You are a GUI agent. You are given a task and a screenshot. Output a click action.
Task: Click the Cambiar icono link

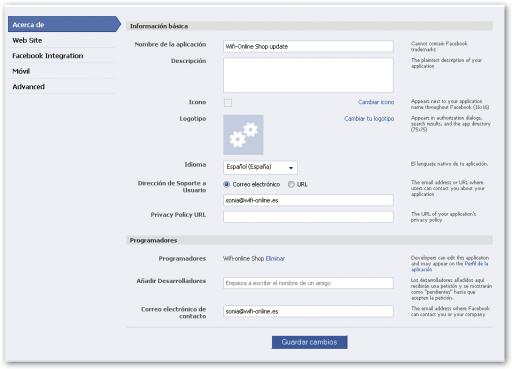[376, 102]
